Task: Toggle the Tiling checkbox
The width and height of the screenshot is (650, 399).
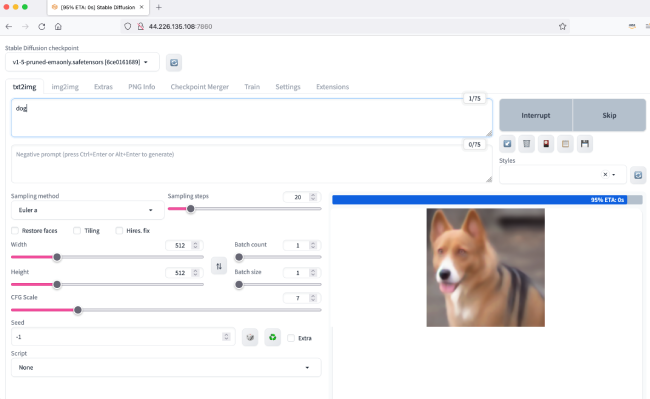Action: click(x=77, y=230)
